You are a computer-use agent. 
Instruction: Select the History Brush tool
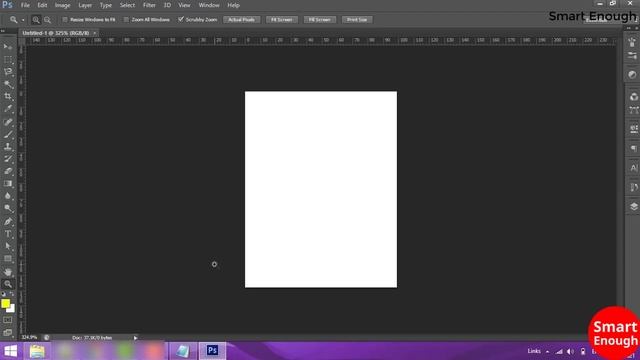pos(8,159)
